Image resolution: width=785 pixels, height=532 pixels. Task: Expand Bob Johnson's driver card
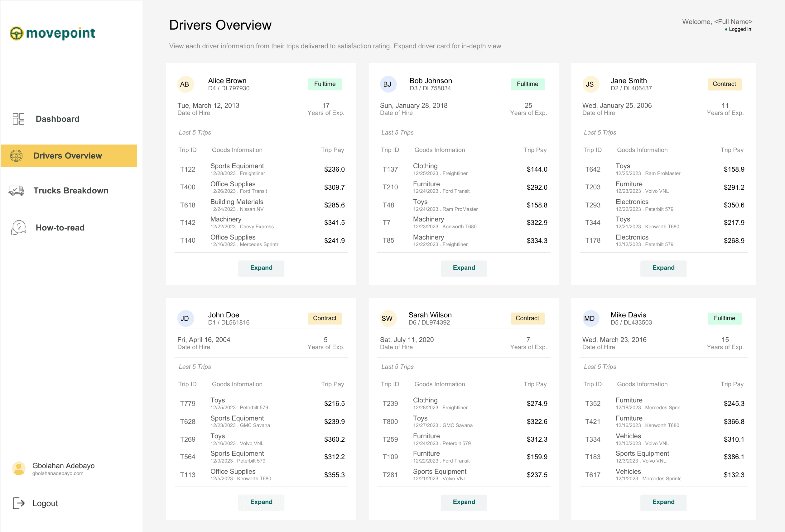click(x=464, y=268)
